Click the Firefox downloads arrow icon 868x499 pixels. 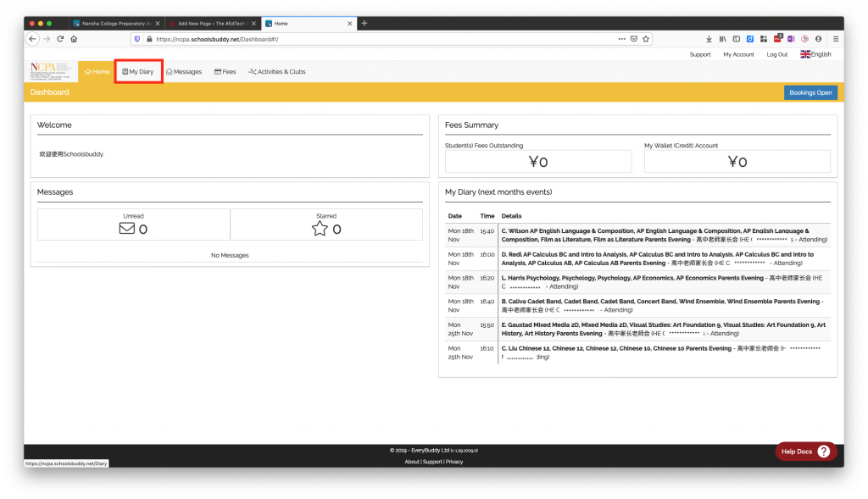click(x=709, y=39)
